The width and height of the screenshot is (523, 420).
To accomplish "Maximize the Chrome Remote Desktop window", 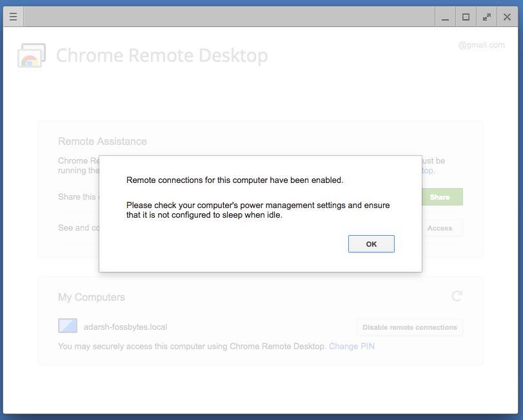I will coord(466,17).
